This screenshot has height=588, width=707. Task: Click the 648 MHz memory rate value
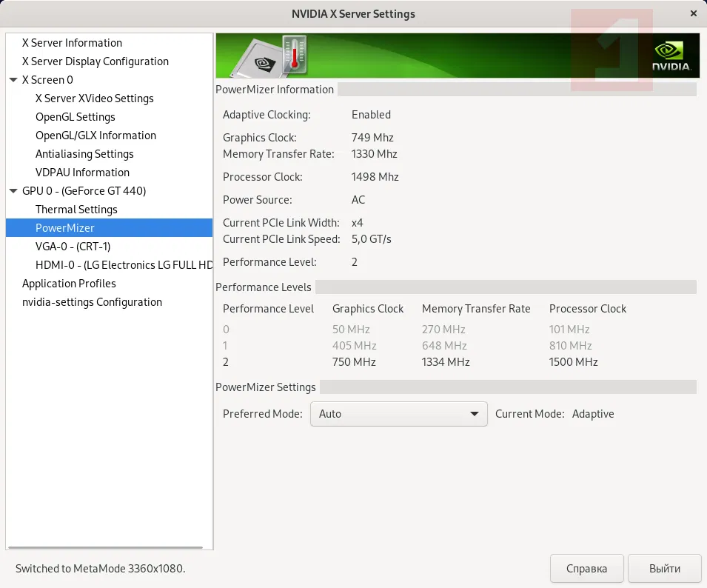[x=444, y=346]
